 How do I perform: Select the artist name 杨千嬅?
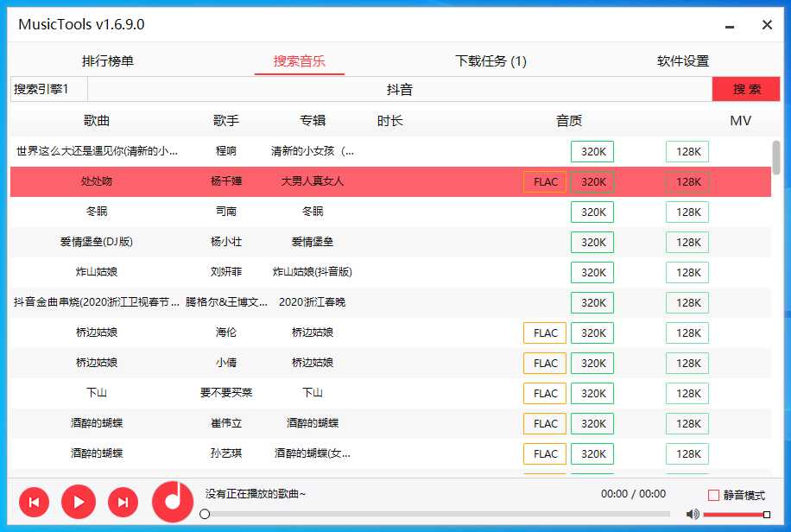tap(226, 181)
